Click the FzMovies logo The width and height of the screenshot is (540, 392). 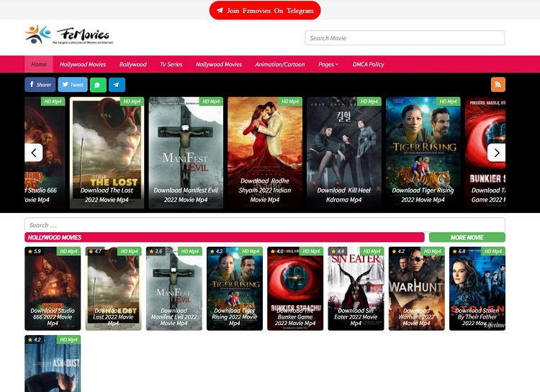pyautogui.click(x=69, y=35)
